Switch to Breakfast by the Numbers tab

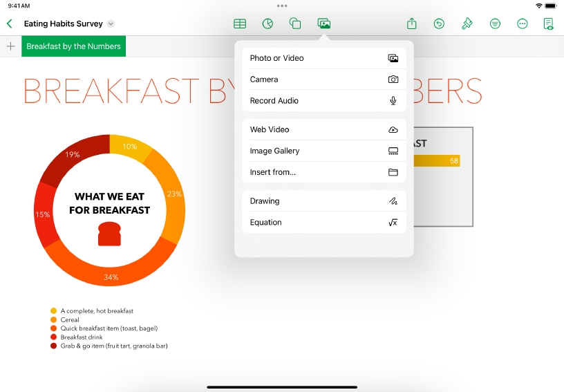pyautogui.click(x=73, y=46)
